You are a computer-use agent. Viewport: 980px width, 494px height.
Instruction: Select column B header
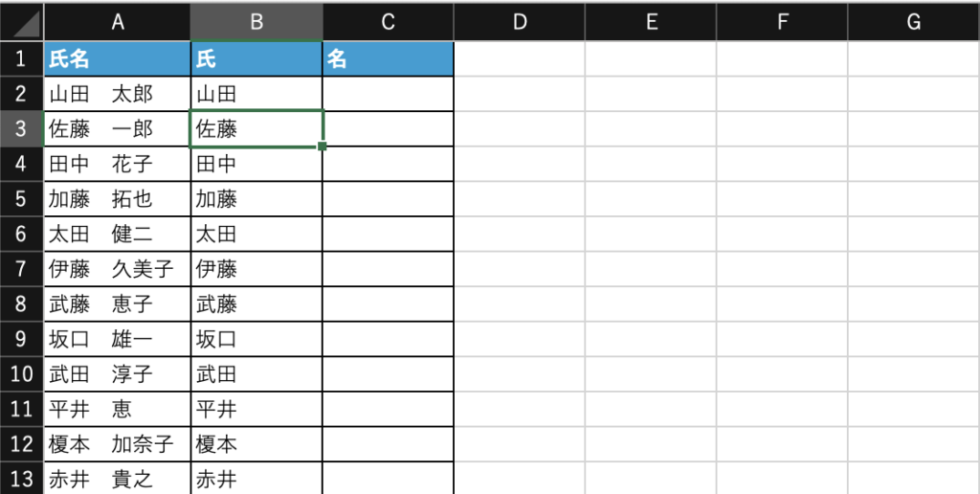256,21
